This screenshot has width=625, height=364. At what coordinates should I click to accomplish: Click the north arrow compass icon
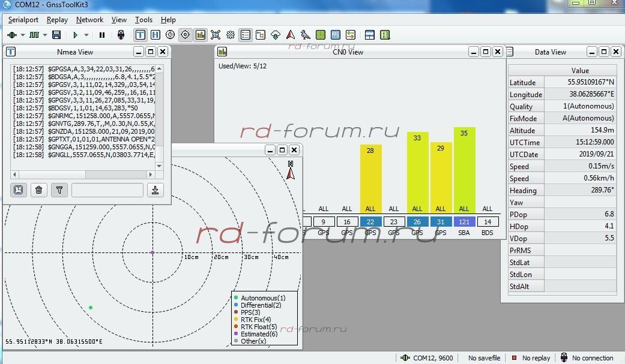point(291,170)
